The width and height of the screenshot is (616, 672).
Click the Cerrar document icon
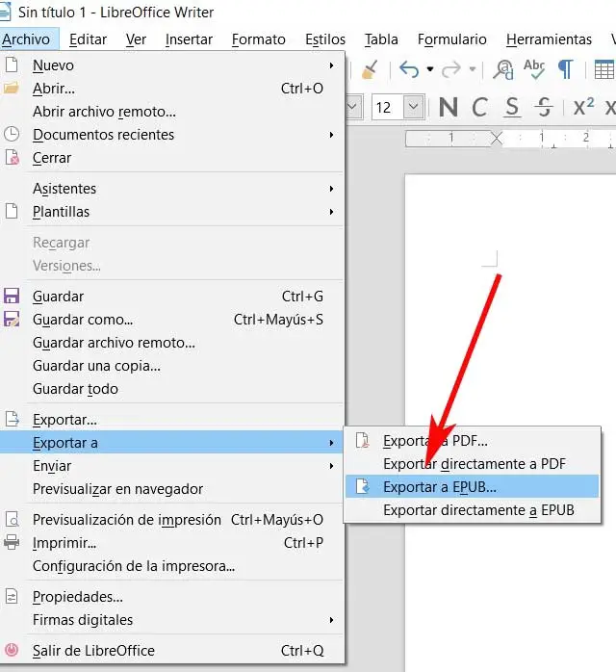tap(12, 158)
